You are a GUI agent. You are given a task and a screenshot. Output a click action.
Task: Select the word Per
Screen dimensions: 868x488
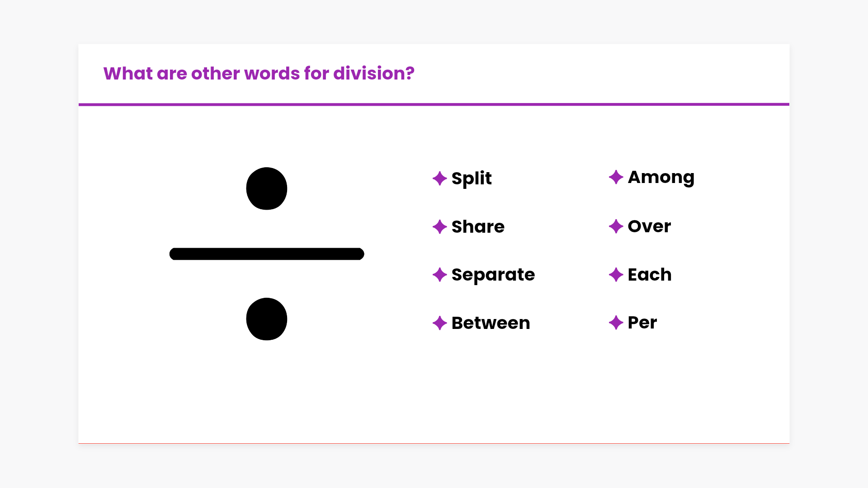point(642,323)
